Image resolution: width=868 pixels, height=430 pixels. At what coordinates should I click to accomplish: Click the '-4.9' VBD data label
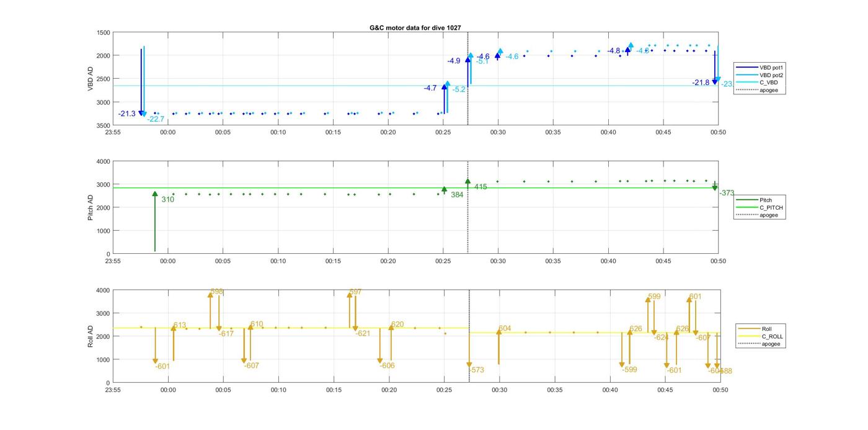(454, 61)
